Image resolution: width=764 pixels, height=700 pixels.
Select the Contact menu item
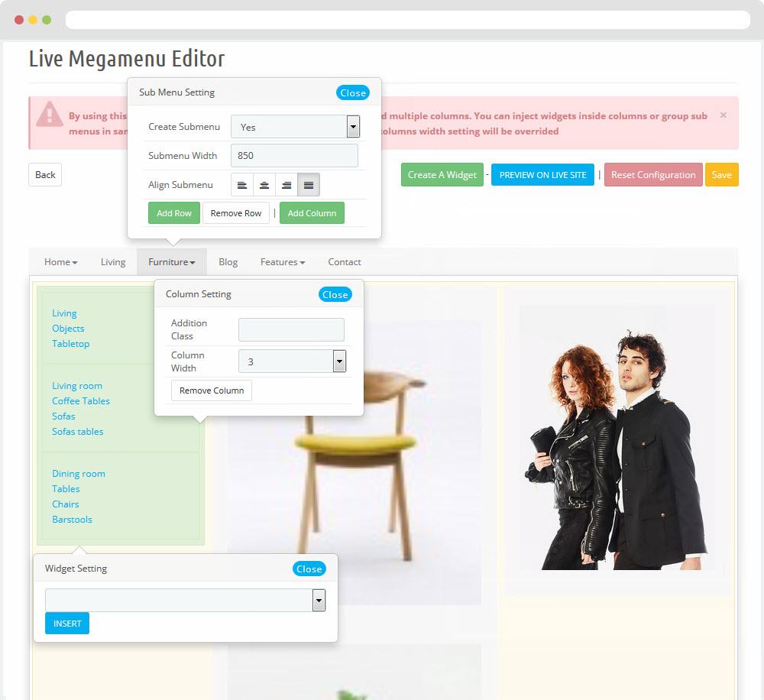345,262
